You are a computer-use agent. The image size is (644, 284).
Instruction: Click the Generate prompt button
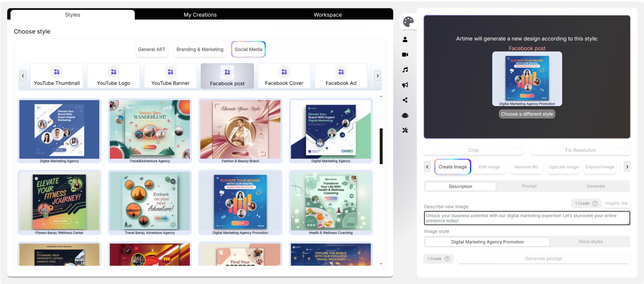pyautogui.click(x=543, y=259)
